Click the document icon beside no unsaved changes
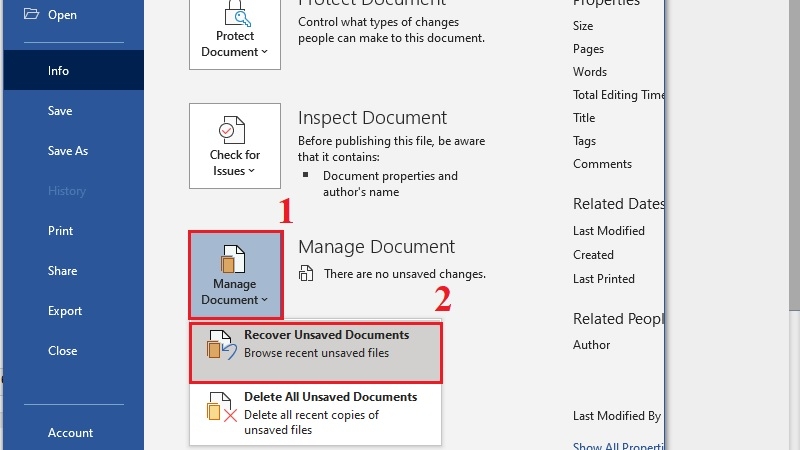This screenshot has width=800, height=450. point(306,273)
